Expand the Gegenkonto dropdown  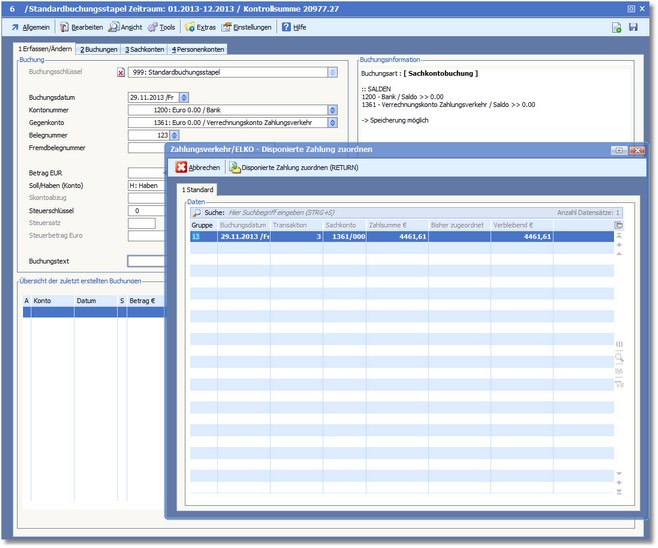coord(332,122)
